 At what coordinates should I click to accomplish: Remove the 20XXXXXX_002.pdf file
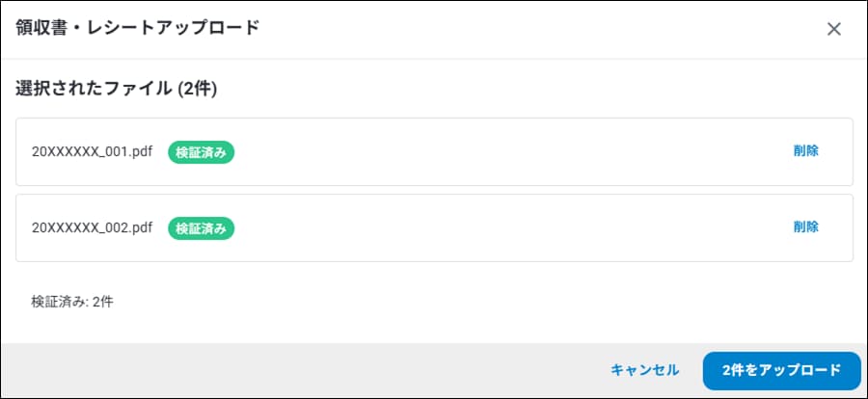tap(806, 227)
